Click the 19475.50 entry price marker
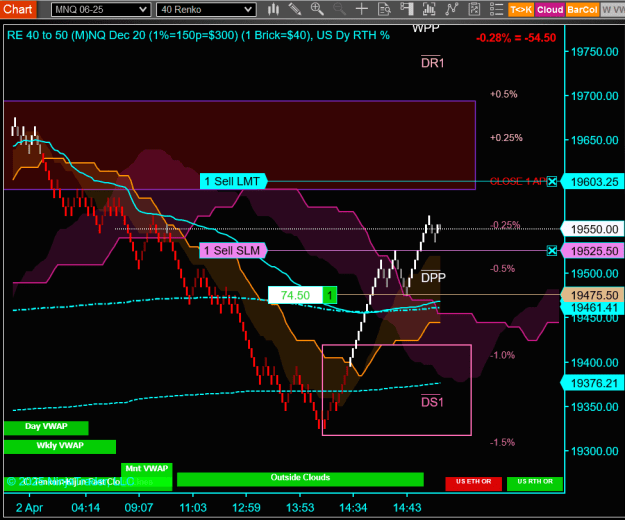 point(593,295)
